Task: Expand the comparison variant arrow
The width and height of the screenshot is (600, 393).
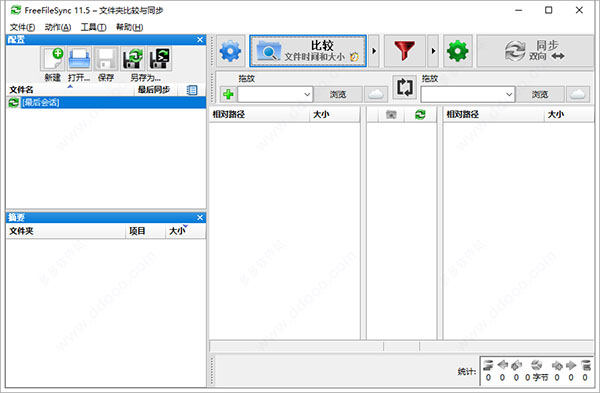Action: click(x=374, y=51)
